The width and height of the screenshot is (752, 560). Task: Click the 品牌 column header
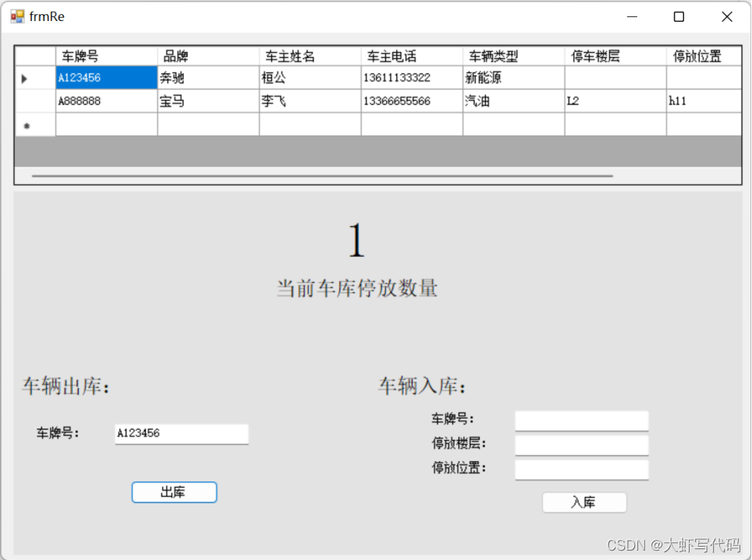[208, 56]
